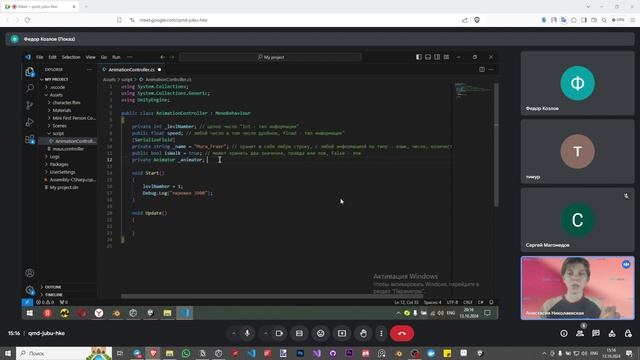Open the VS Code Explorer view icon
Screen dimensions: 640x360
(x=29, y=72)
